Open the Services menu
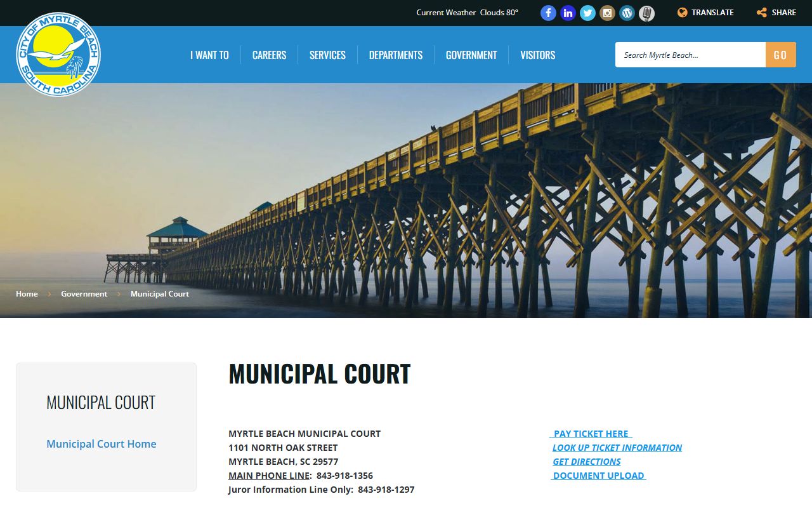Image resolution: width=812 pixels, height=508 pixels. pyautogui.click(x=327, y=55)
